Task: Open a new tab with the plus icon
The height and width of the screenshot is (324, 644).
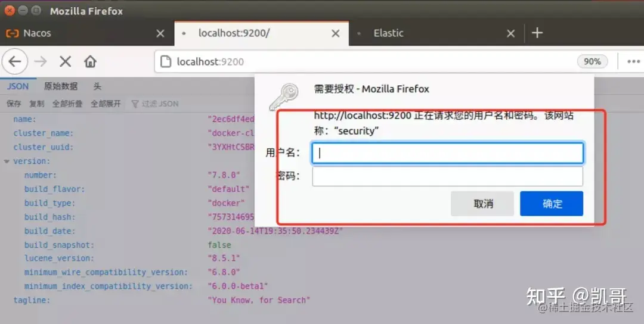Action: tap(537, 33)
